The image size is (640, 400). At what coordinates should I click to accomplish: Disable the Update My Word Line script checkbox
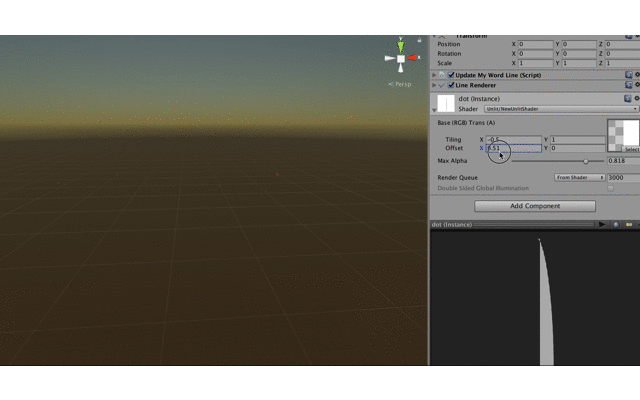[x=451, y=75]
